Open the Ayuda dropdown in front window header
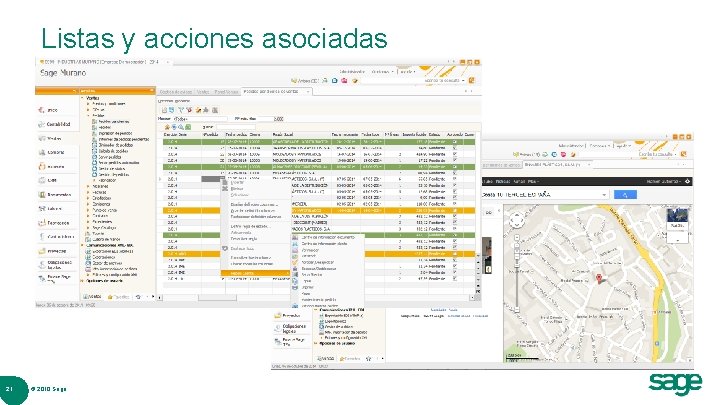The width and height of the screenshot is (720, 405). tap(407, 72)
